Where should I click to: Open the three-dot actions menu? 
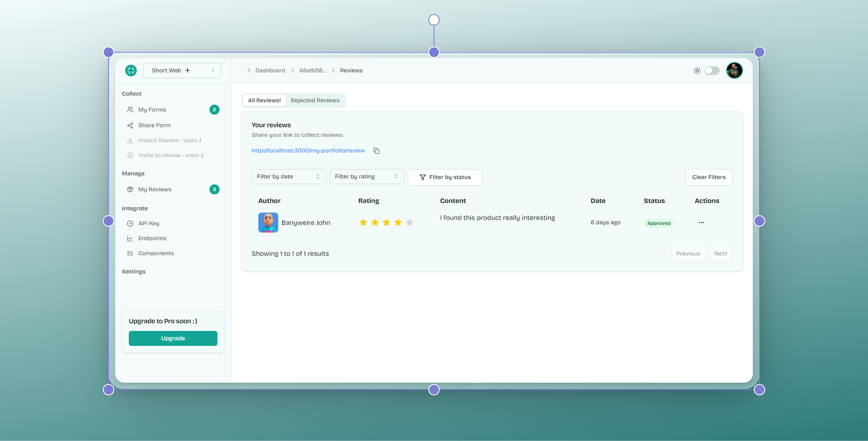[x=701, y=222]
